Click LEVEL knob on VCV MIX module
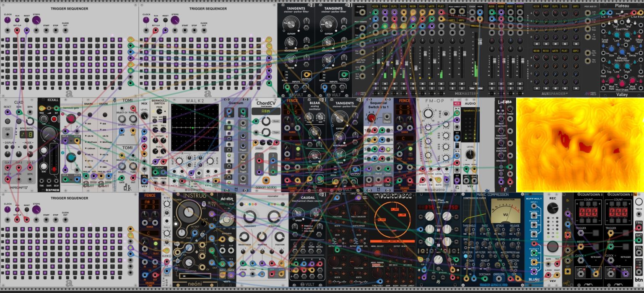644x293 pixels. (144, 116)
